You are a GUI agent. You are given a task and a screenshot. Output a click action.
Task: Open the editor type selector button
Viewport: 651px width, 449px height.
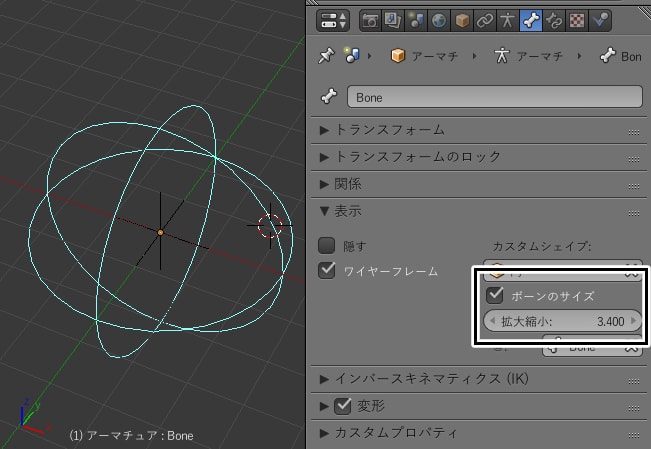click(x=333, y=20)
